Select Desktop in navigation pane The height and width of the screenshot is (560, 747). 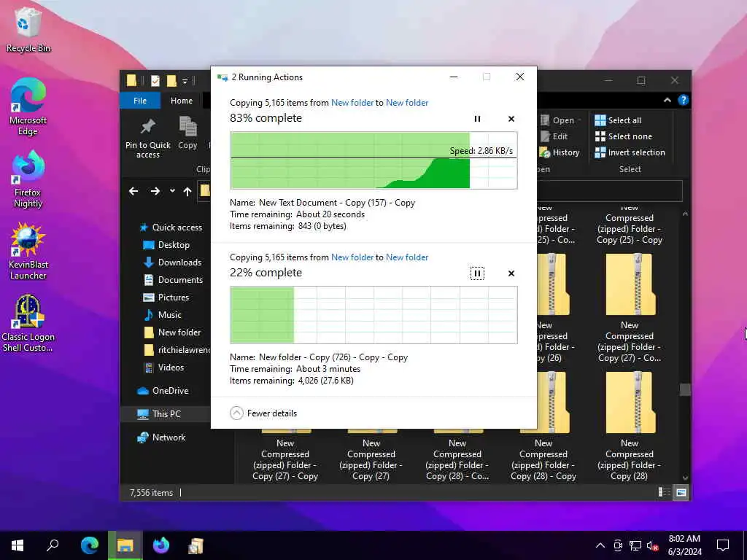point(166,245)
